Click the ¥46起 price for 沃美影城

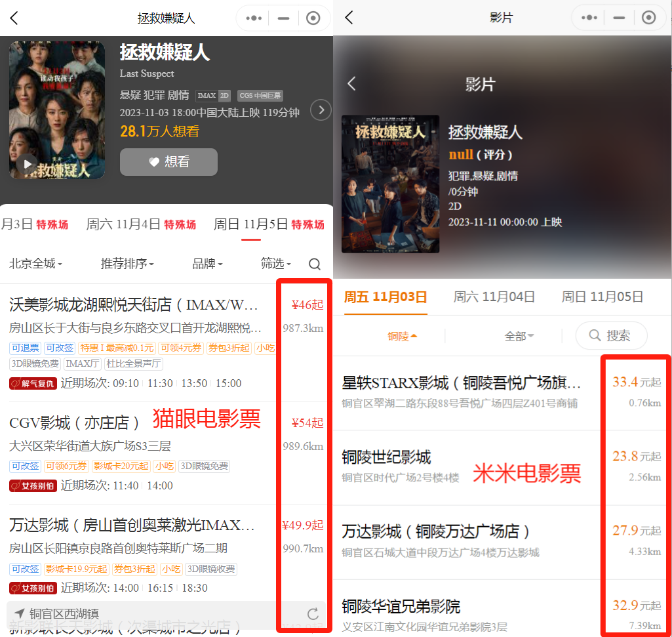coord(307,305)
